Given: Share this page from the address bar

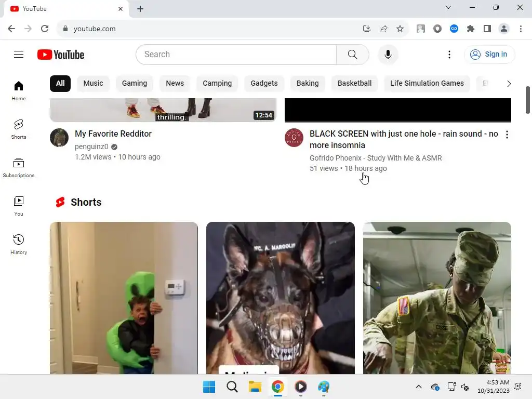Looking at the screenshot, I should click(x=383, y=29).
